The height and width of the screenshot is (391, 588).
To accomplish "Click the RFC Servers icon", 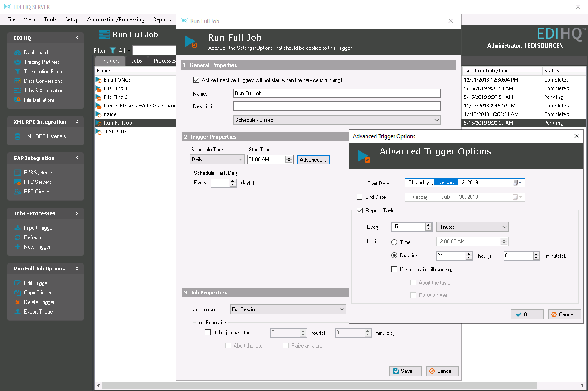I will 18,182.
